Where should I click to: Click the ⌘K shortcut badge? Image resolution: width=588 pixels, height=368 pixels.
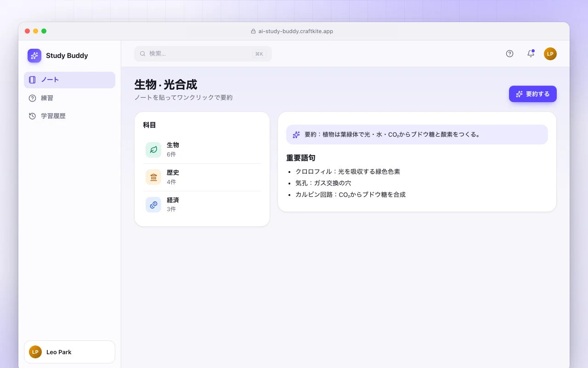259,54
